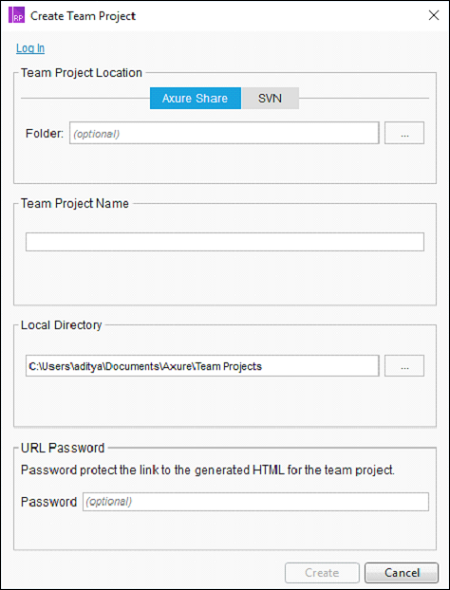Click into the Team Project Name field
This screenshot has width=450, height=590.
click(x=225, y=242)
